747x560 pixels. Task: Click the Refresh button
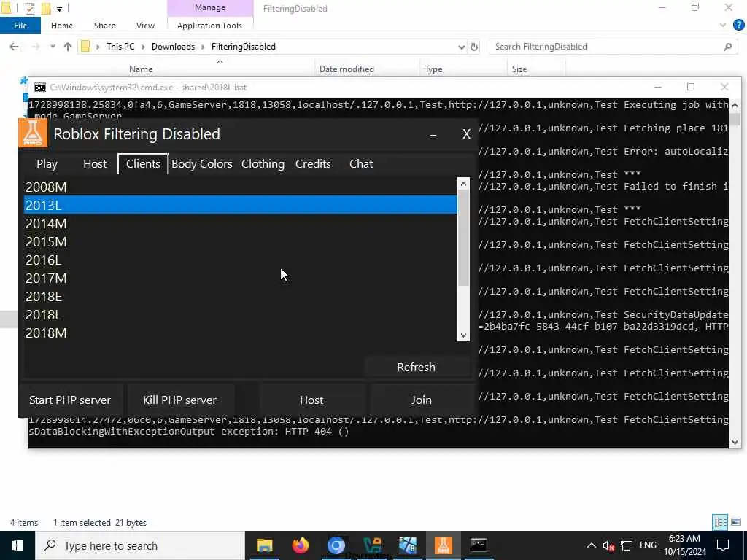tap(417, 367)
